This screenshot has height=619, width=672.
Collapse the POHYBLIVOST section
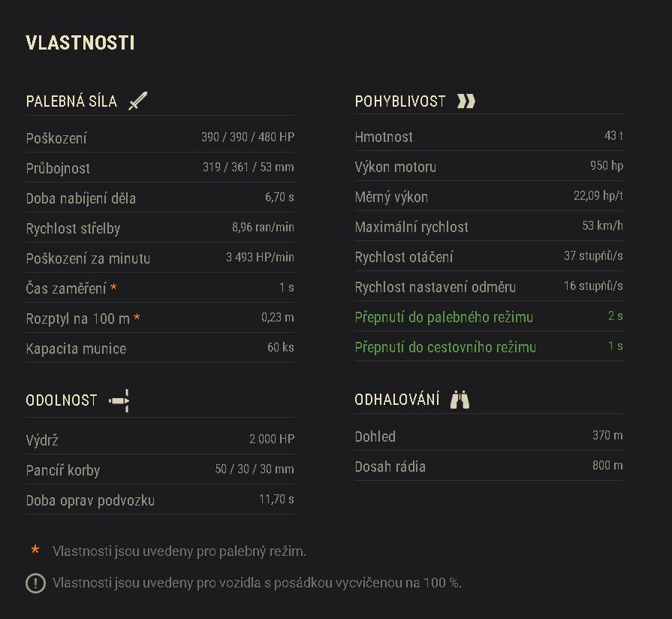(402, 100)
